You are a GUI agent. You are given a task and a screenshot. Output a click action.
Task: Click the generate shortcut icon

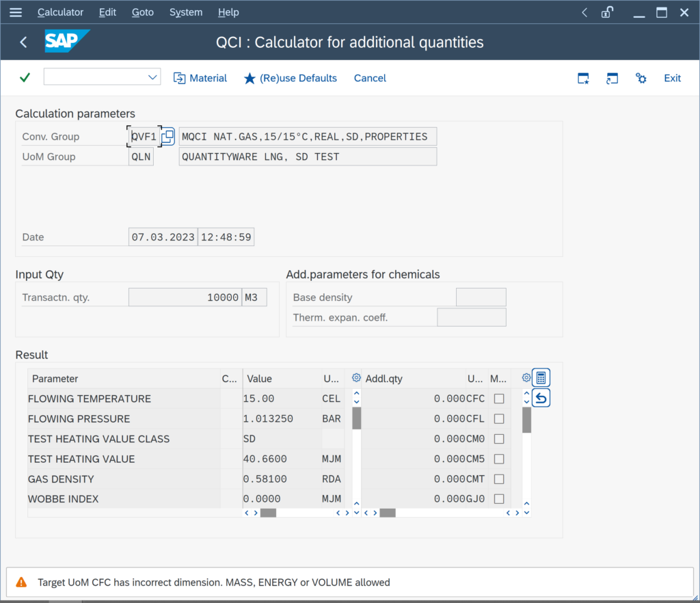[612, 78]
